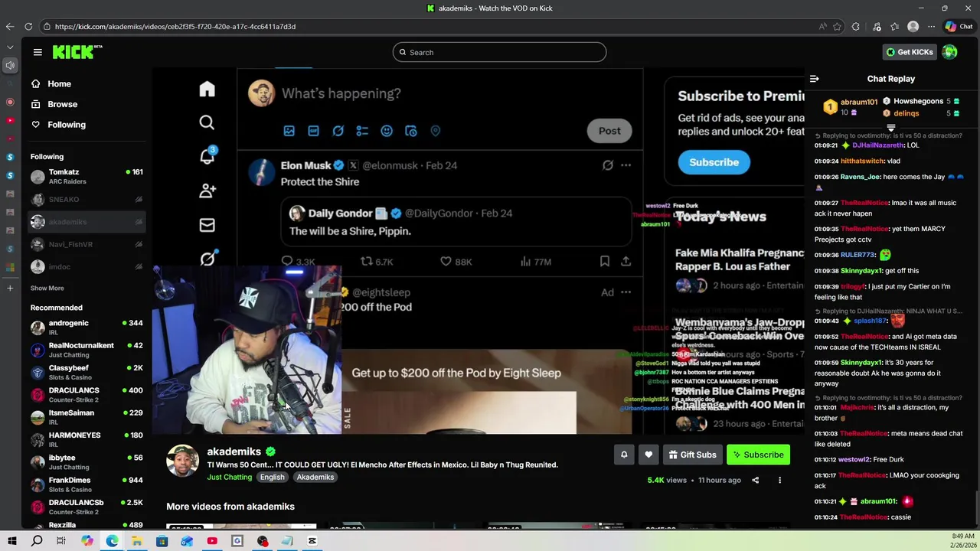980x551 pixels.
Task: Open the video more options menu
Action: [779, 480]
